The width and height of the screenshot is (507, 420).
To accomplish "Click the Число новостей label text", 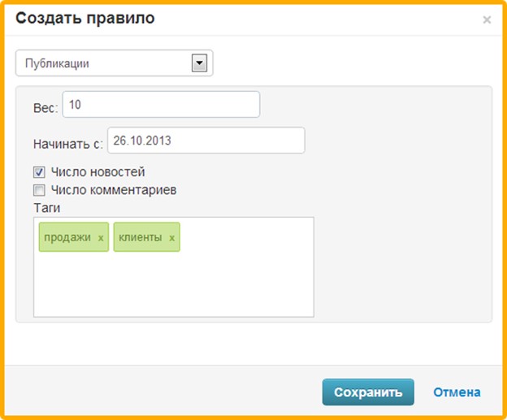I will [x=97, y=172].
